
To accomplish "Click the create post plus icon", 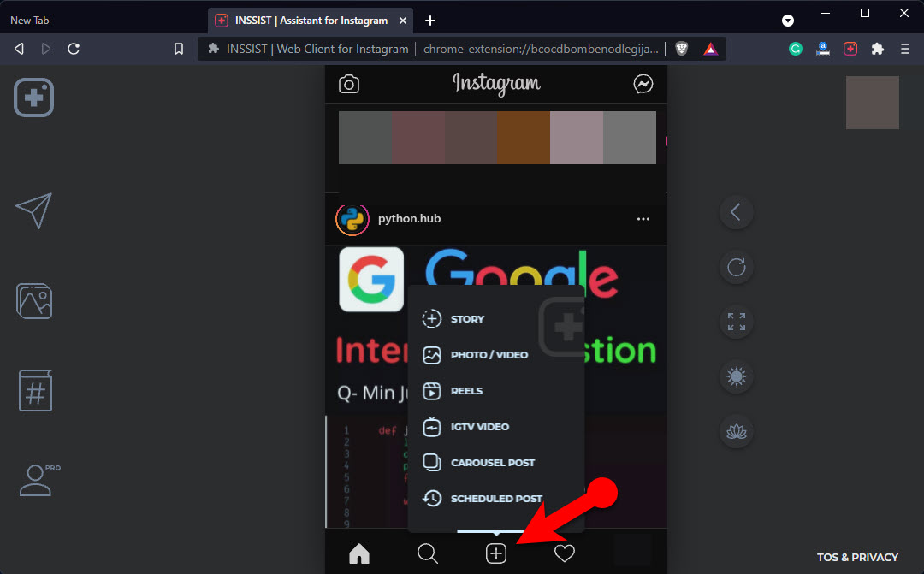I will click(x=496, y=553).
